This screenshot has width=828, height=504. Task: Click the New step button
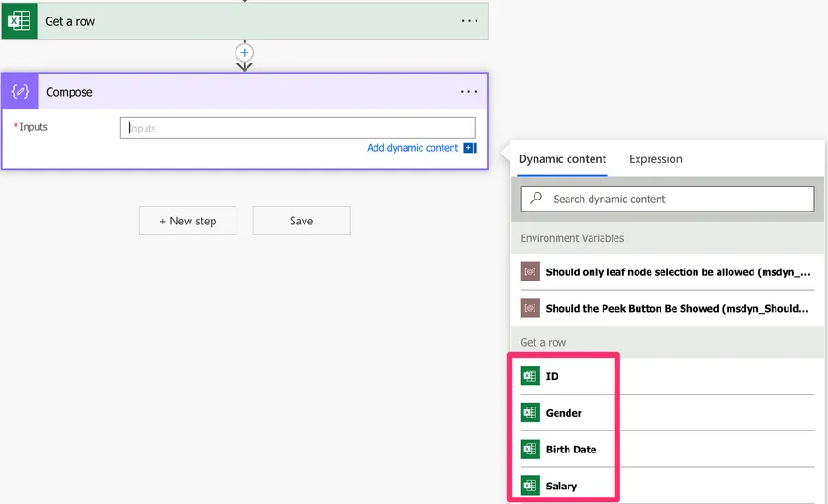[x=188, y=221]
